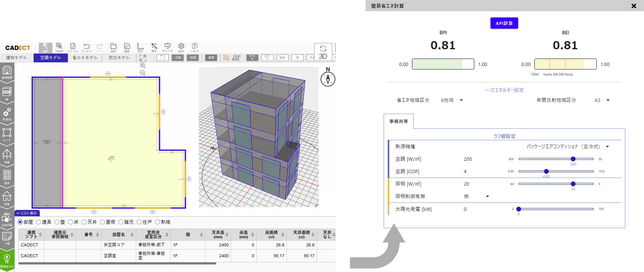Switch to the 空調モデル tab
Viewport: 644px width, 272px height.
tap(51, 58)
